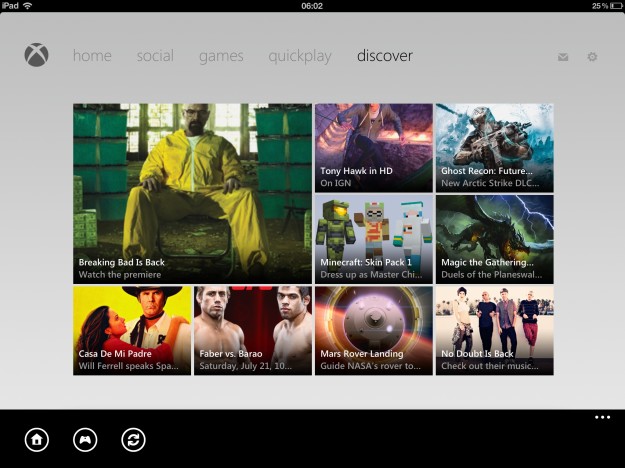Switch to the games tab

click(x=221, y=56)
